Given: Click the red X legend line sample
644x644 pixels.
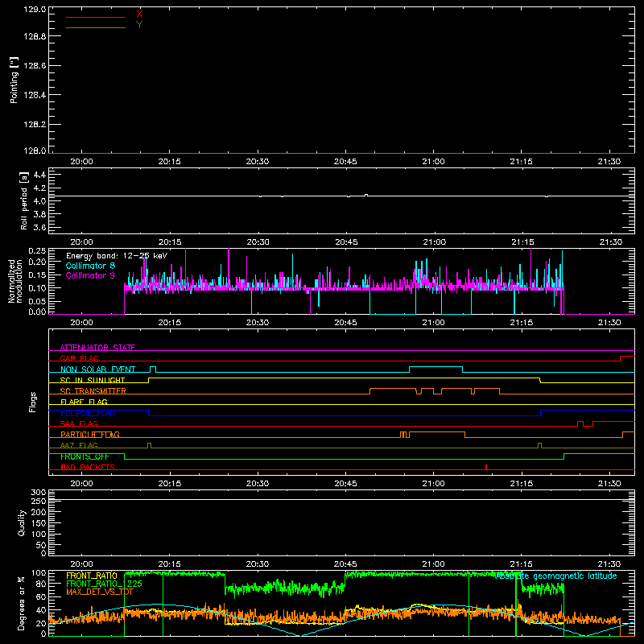Looking at the screenshot, I should click(x=96, y=17).
